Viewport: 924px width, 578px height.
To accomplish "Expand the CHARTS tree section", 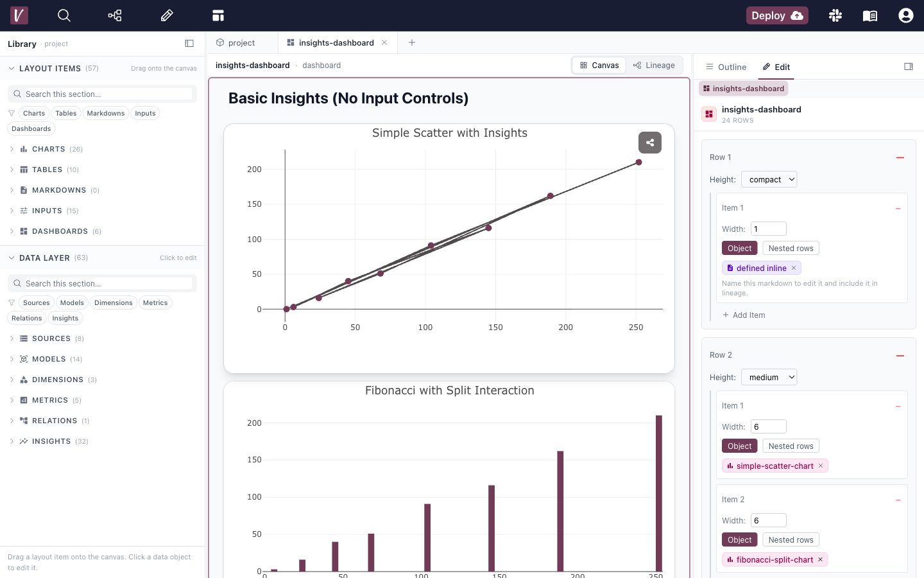I will [12, 149].
